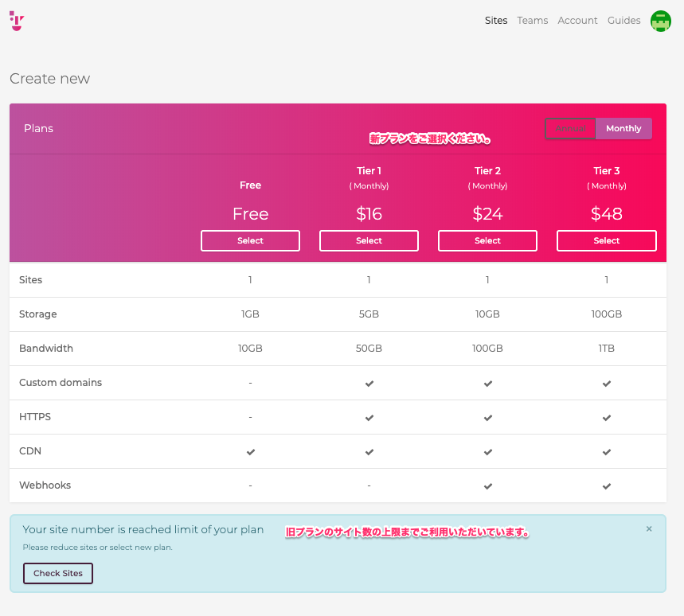Click the Bandwidth row label
Screen dimensions: 684x616
(x=46, y=349)
